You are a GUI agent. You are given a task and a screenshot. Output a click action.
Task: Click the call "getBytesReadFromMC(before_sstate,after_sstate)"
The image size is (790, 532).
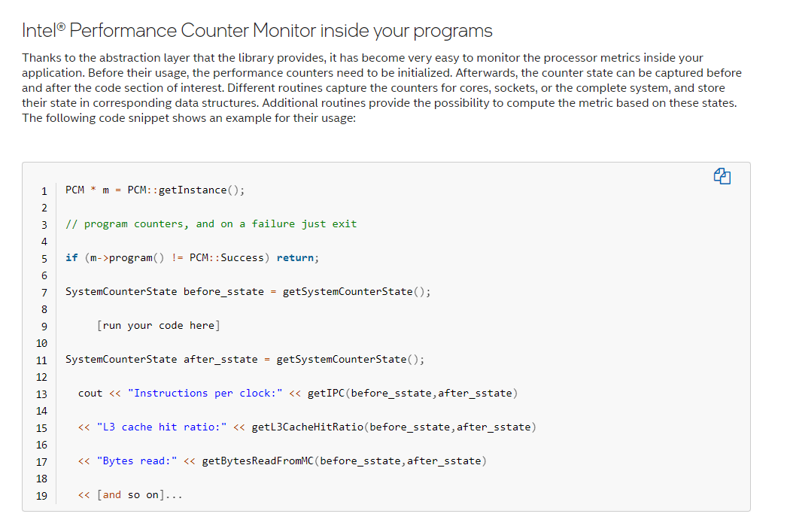344,461
